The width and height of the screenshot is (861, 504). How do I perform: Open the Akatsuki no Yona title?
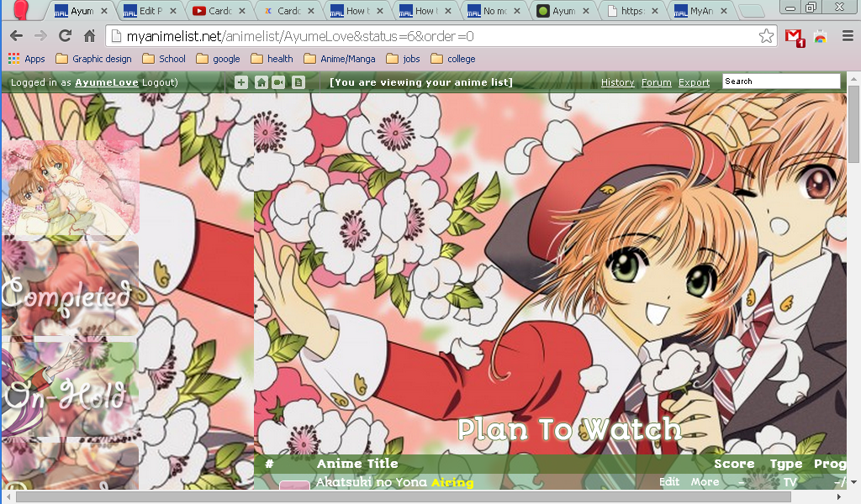(371, 482)
